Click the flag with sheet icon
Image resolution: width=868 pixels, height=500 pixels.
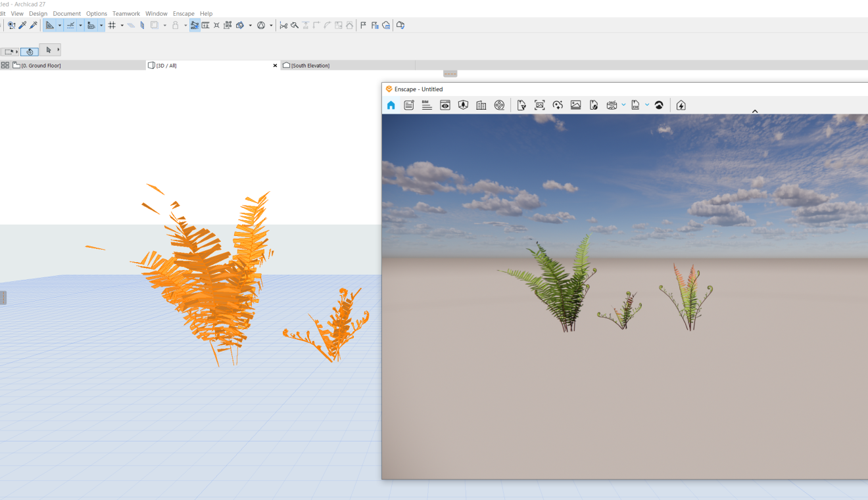[375, 25]
